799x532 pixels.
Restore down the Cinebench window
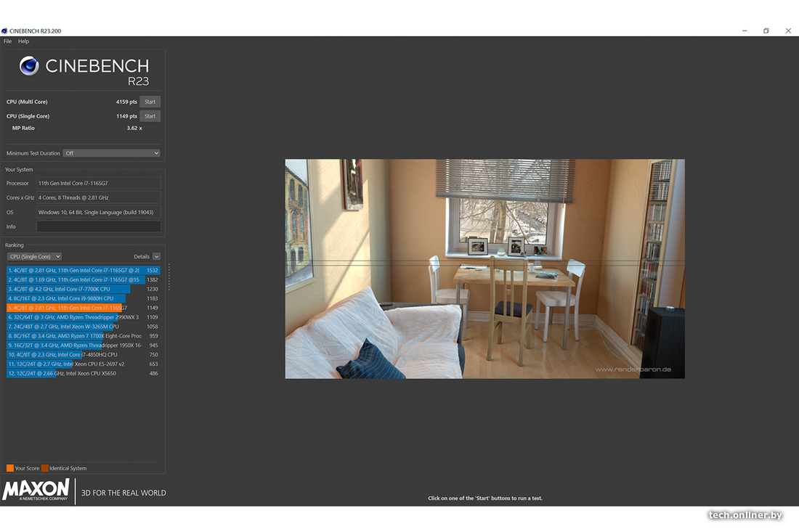coord(766,31)
